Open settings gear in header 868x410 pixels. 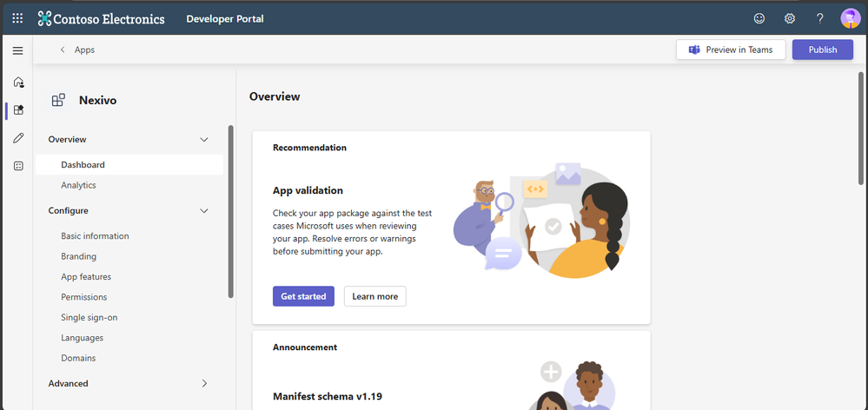[x=790, y=18]
